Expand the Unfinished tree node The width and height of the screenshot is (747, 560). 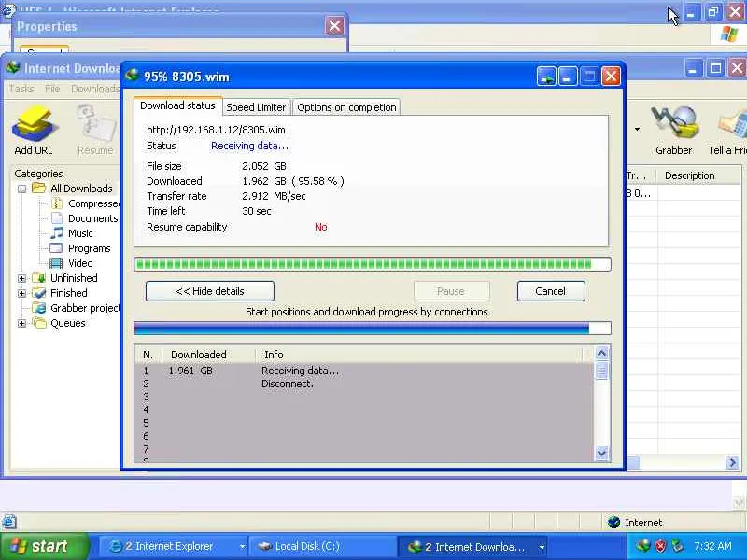click(21, 278)
